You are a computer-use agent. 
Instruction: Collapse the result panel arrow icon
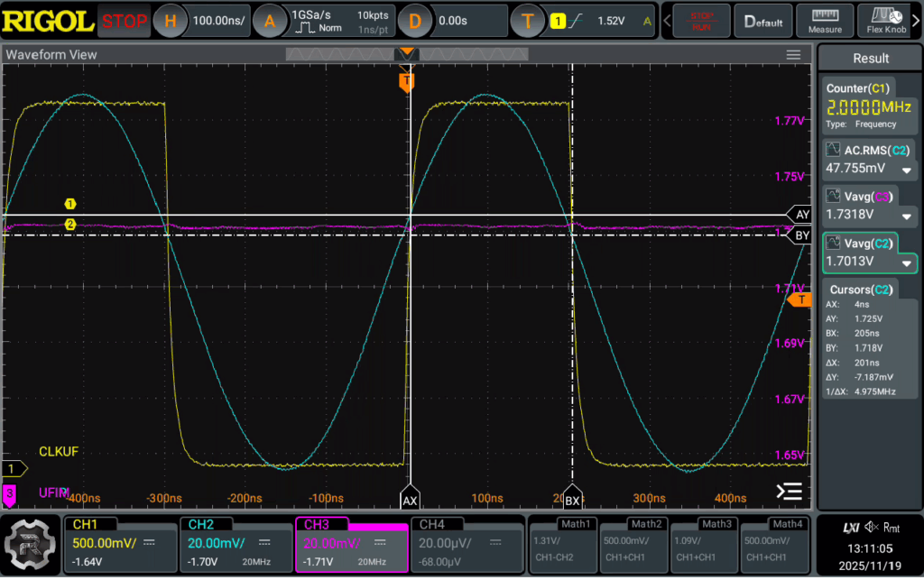(789, 491)
